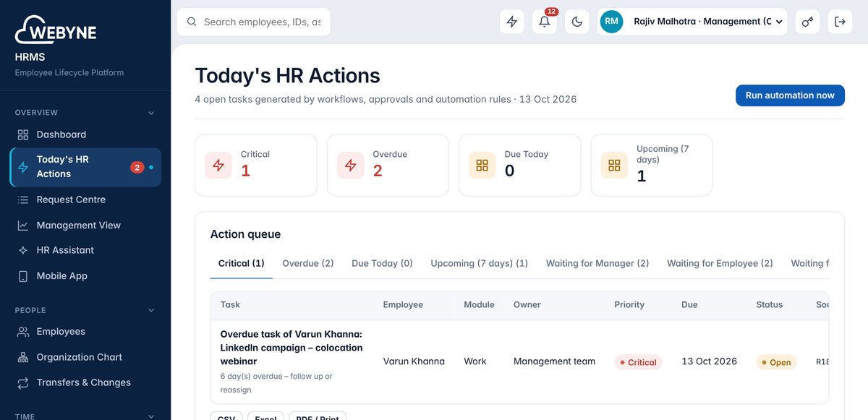This screenshot has width=868, height=420.
Task: Click the RM user avatar
Action: coord(611,22)
